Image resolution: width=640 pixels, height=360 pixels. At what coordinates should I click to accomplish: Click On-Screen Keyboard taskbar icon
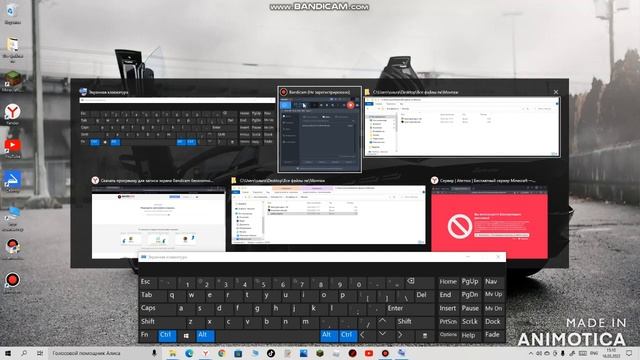(402, 353)
